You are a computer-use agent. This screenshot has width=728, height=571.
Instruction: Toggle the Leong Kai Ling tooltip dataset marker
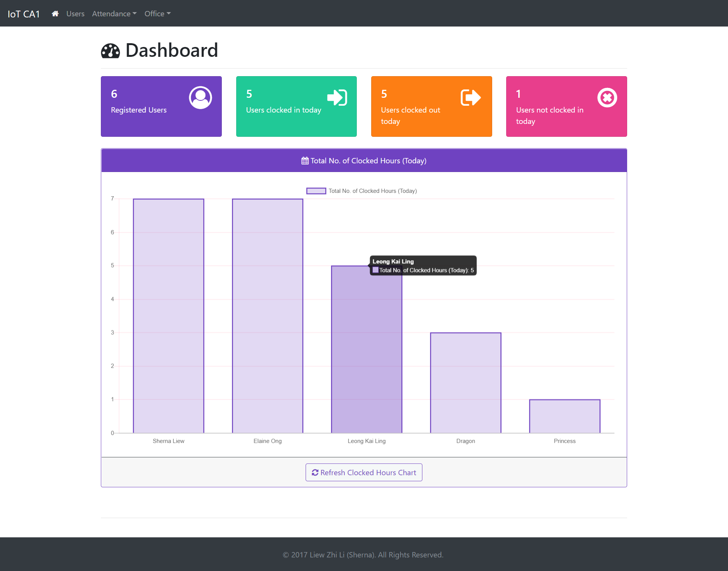375,270
